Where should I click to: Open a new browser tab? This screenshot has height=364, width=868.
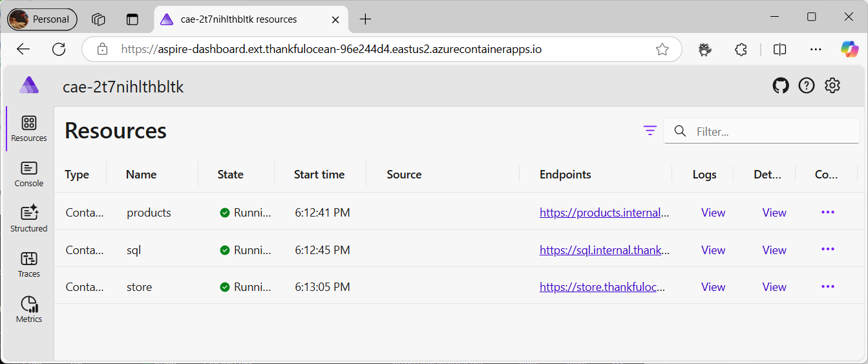point(365,19)
